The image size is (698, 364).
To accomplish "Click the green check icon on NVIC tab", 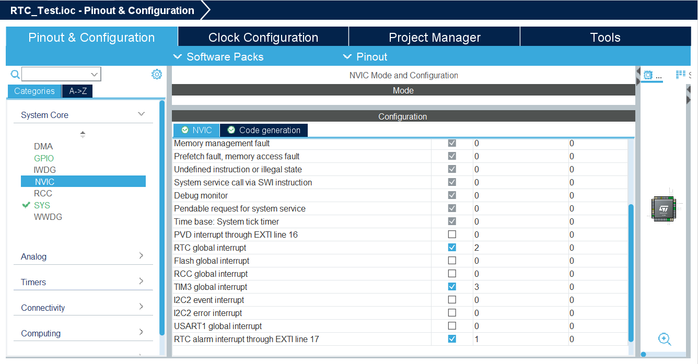I will point(185,130).
